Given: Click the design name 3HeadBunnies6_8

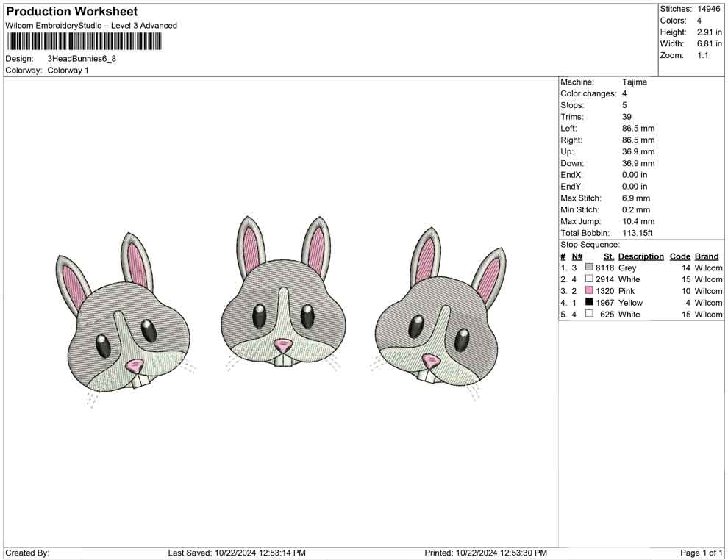Looking at the screenshot, I should (x=82, y=59).
